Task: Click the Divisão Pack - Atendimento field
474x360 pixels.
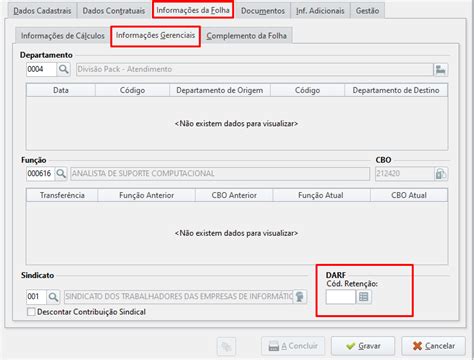Action: (254, 69)
